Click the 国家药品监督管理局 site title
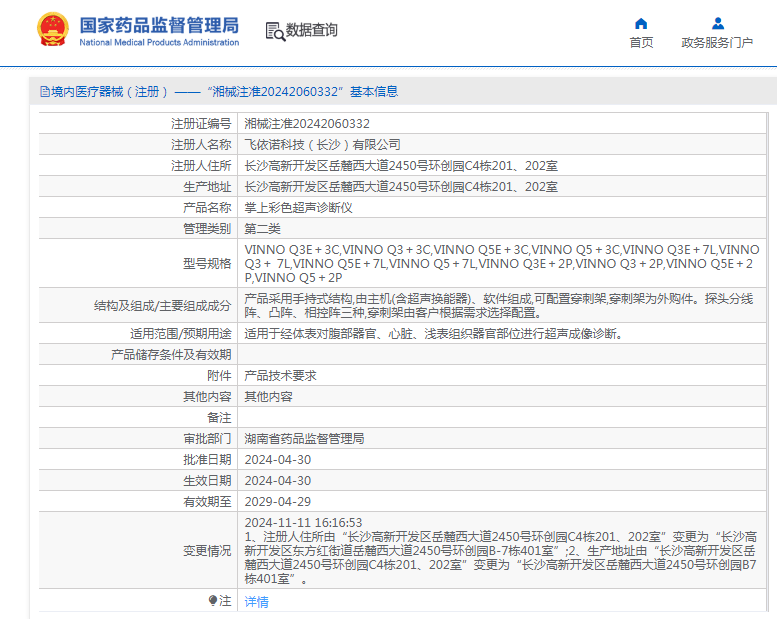Viewport: 777px width, 619px height. [x=158, y=23]
